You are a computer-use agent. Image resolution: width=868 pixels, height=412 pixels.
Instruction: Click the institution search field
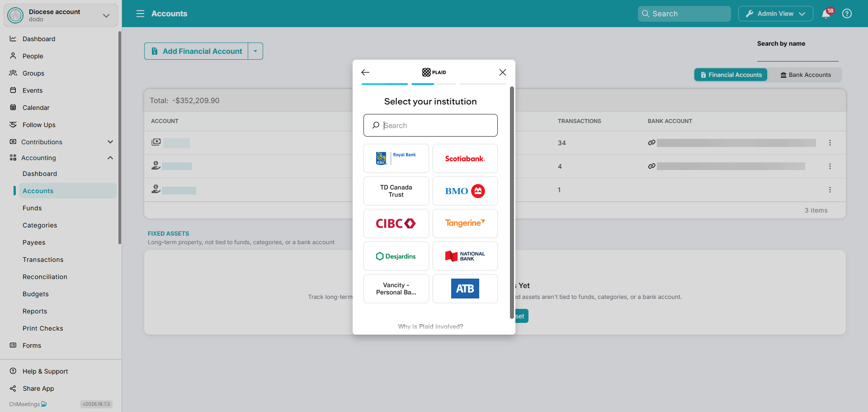(430, 125)
